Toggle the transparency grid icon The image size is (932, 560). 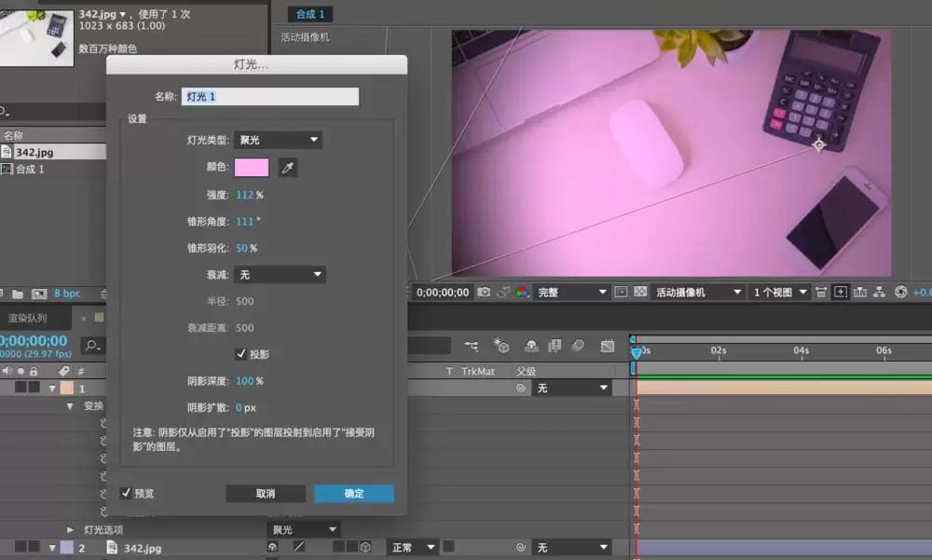click(640, 292)
